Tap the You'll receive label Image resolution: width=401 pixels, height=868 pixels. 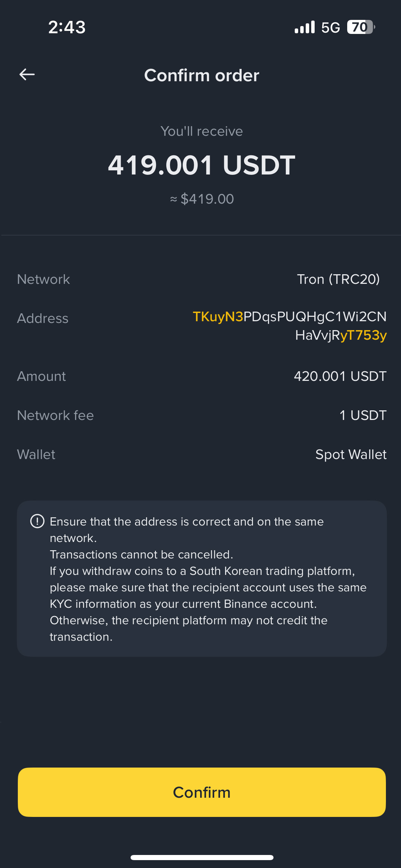[202, 131]
